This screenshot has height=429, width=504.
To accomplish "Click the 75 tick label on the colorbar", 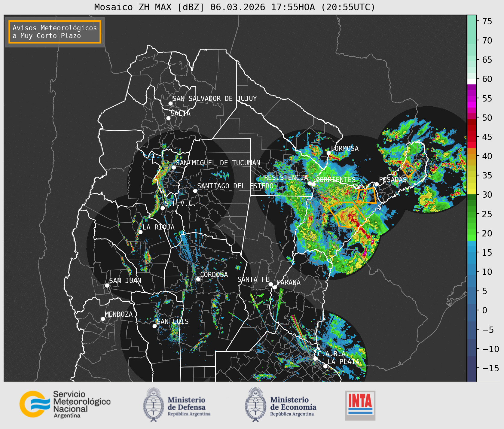I will click(x=487, y=21).
